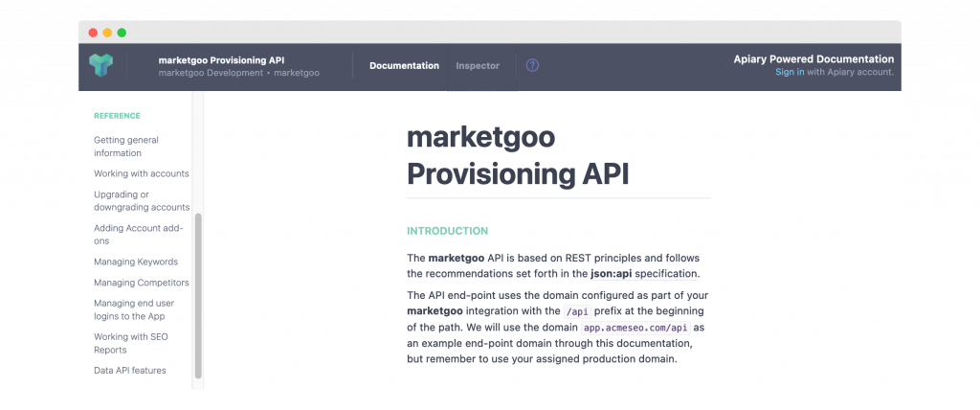Click the Apiary teal logo icon
The image size is (980, 410).
coord(100,65)
